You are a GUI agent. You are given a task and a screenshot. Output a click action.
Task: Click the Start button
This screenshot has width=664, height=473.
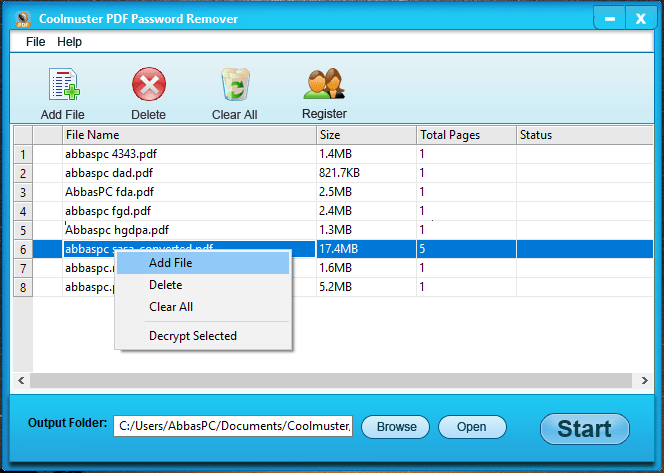[584, 429]
